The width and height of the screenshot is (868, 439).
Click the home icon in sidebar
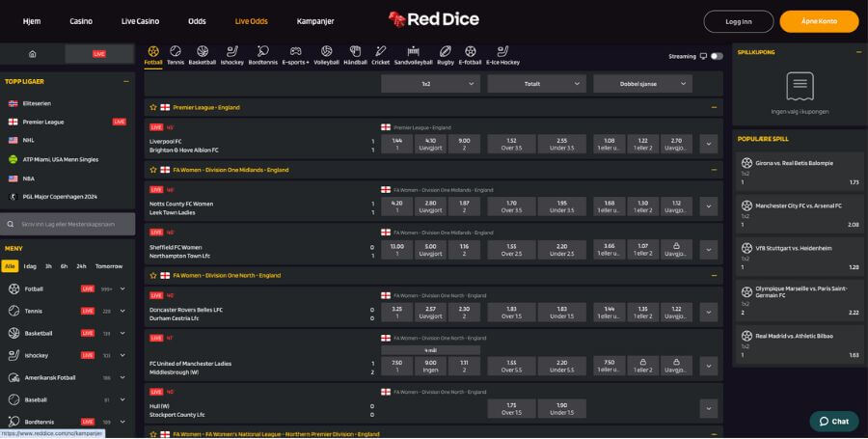(x=33, y=54)
